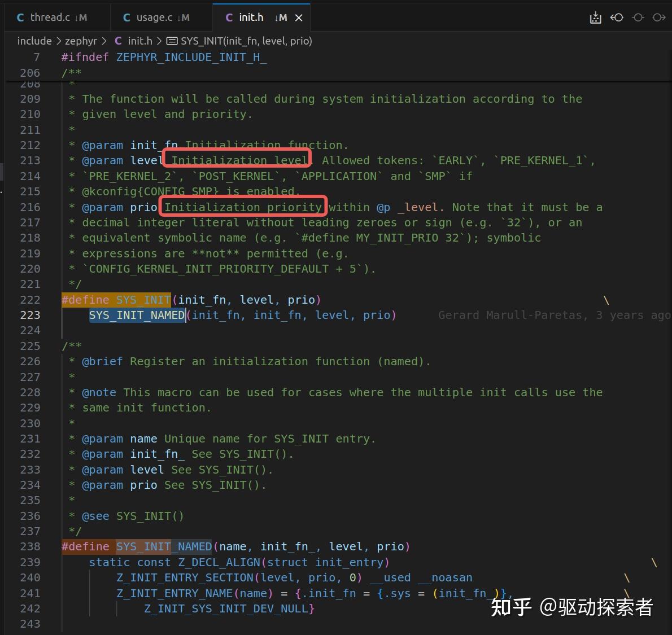The width and height of the screenshot is (672, 635).
Task: Click SYS_INIT_NAMED on line 223
Action: 137,315
